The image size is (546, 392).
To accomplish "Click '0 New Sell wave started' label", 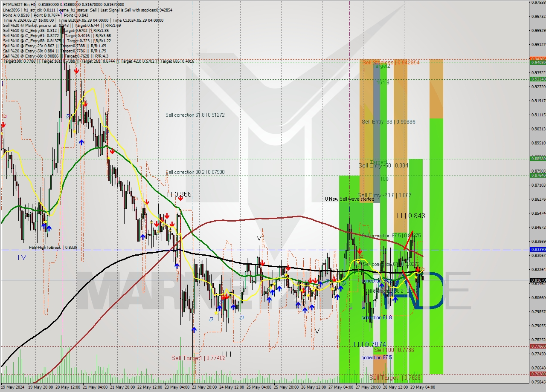I will (x=349, y=199).
